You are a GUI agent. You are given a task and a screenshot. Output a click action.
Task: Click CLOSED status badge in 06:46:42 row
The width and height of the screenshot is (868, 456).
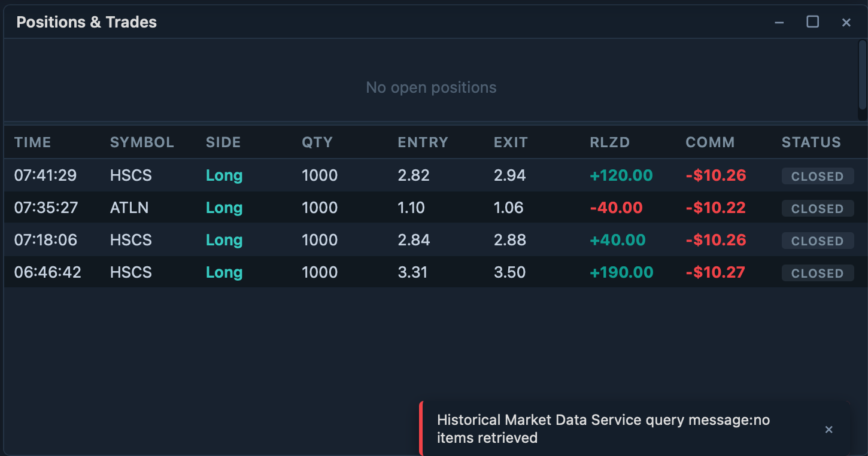pos(818,273)
